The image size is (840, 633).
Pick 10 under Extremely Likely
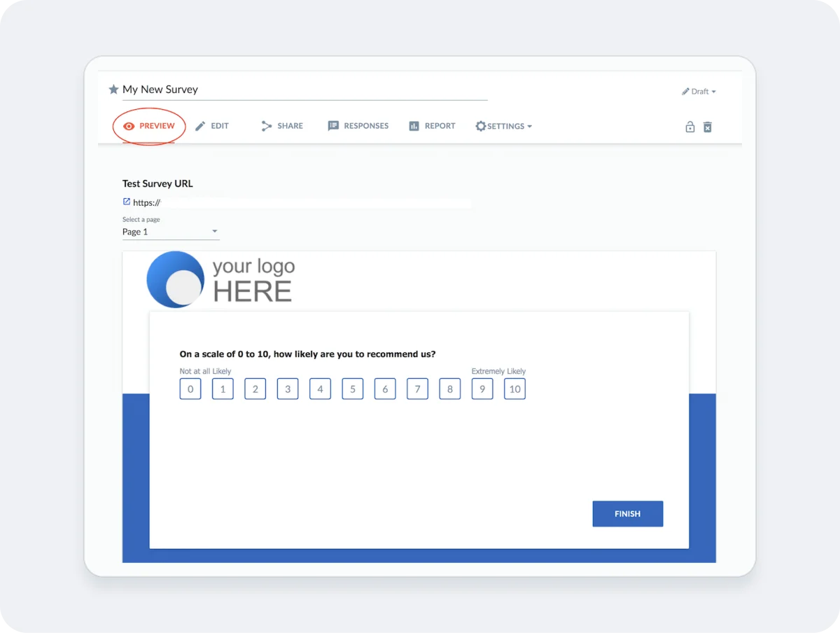[x=514, y=389]
